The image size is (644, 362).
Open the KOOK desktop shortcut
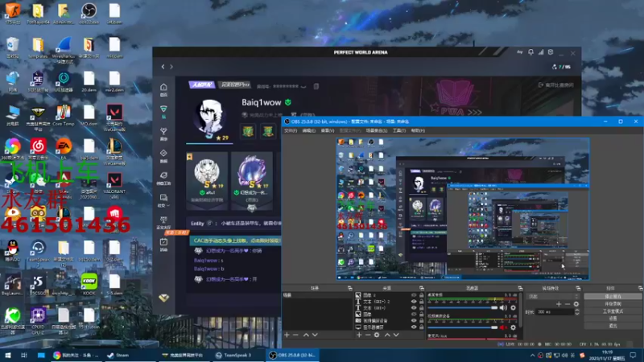click(89, 284)
